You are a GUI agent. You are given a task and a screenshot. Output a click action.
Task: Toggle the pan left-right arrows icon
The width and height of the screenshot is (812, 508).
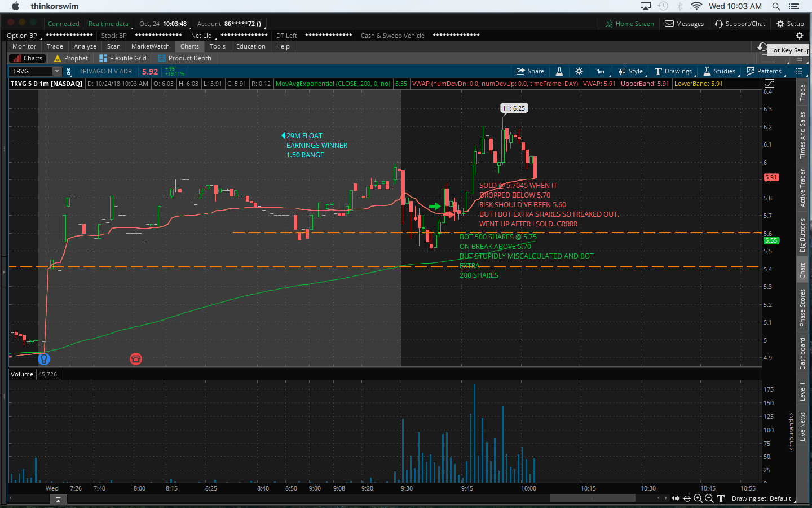click(676, 498)
